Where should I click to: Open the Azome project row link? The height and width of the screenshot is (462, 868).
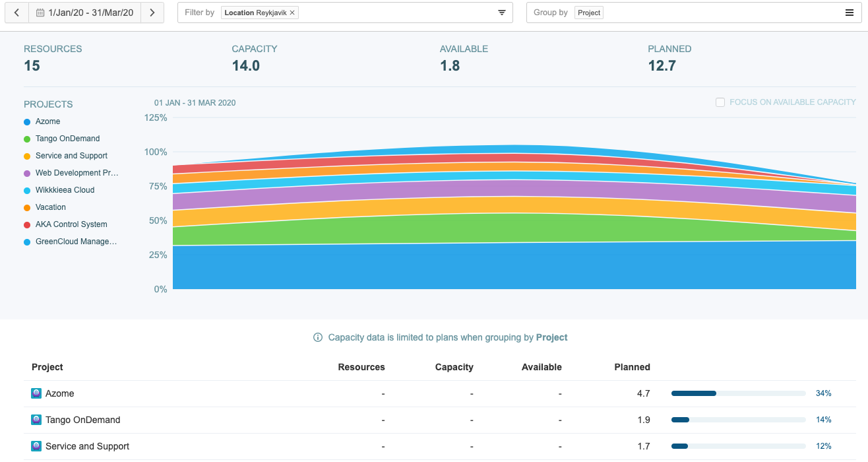coord(59,393)
